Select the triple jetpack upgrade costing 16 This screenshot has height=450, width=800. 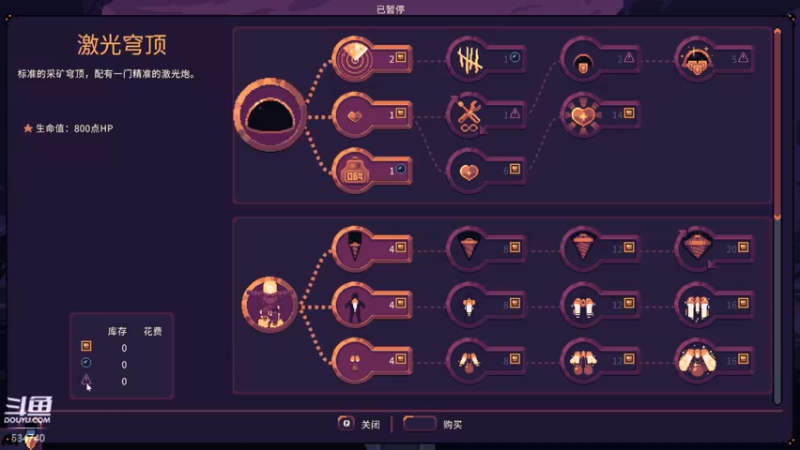[714, 305]
